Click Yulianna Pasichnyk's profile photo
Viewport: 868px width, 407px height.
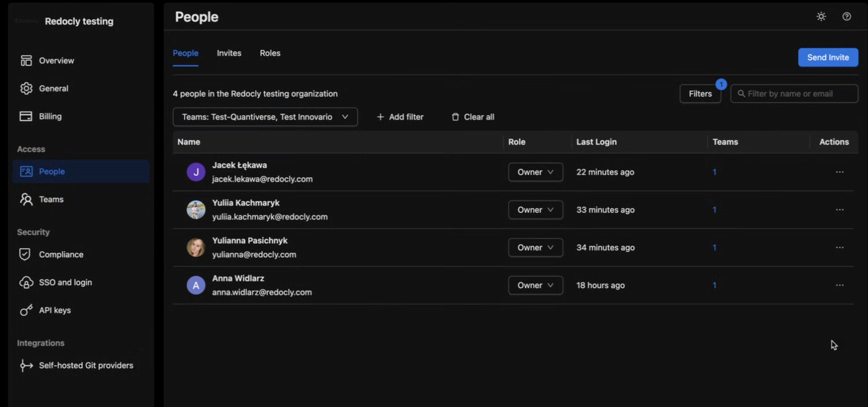[196, 248]
